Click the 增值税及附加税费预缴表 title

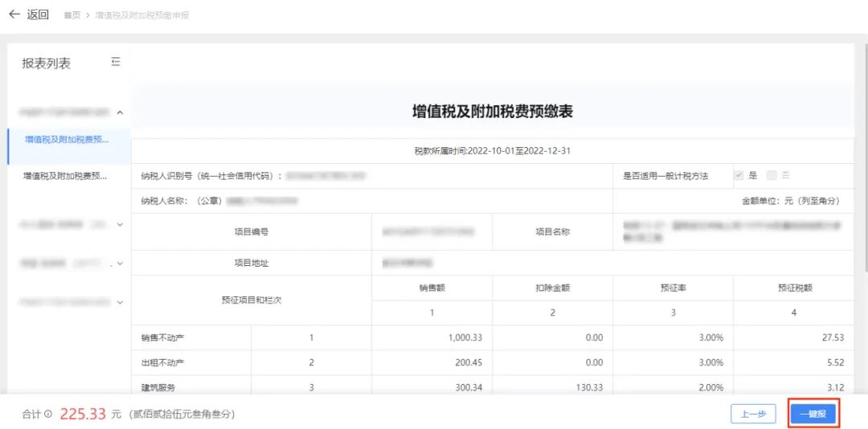pos(493,111)
